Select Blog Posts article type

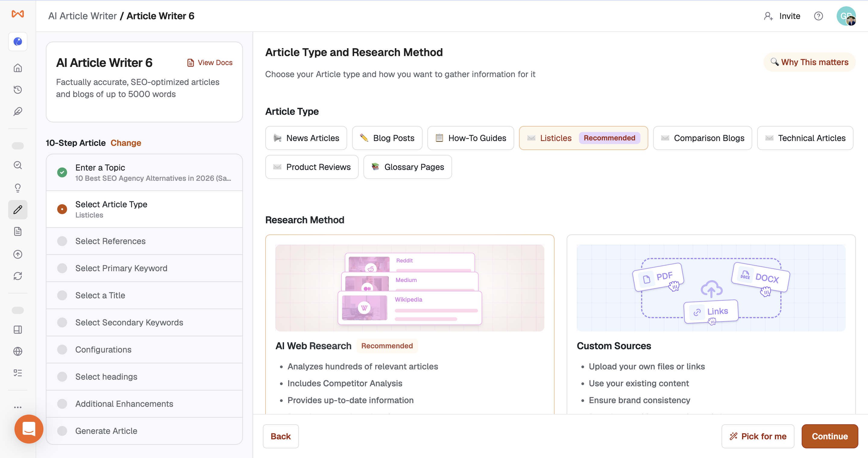point(387,138)
